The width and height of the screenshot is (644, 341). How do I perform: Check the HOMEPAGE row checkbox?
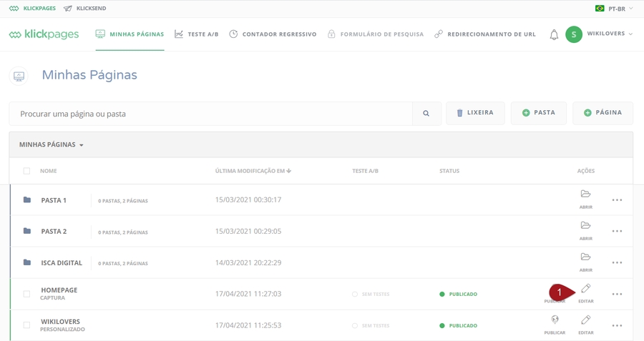(x=26, y=294)
